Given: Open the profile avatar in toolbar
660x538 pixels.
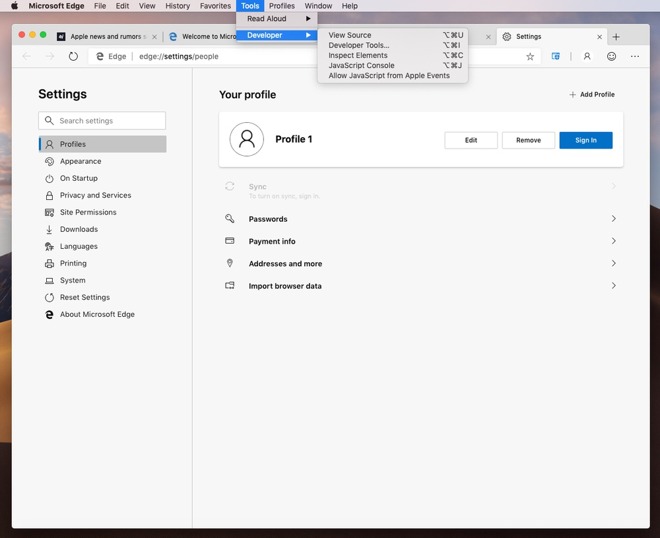Looking at the screenshot, I should coord(587,56).
